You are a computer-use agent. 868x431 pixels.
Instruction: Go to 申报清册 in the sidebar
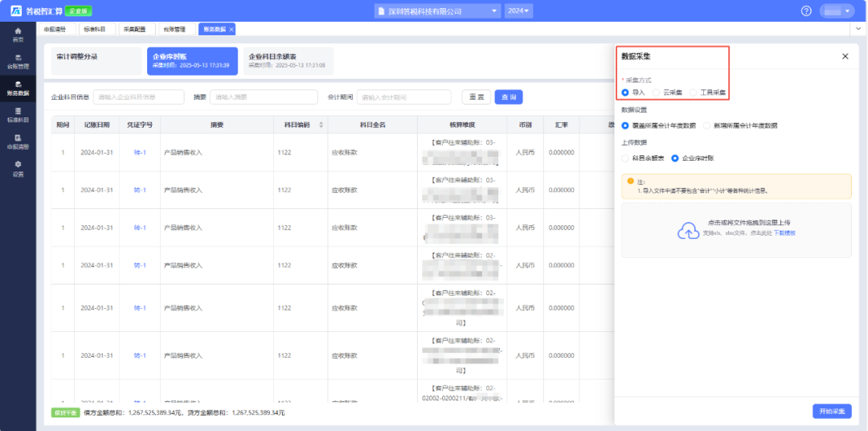click(18, 142)
